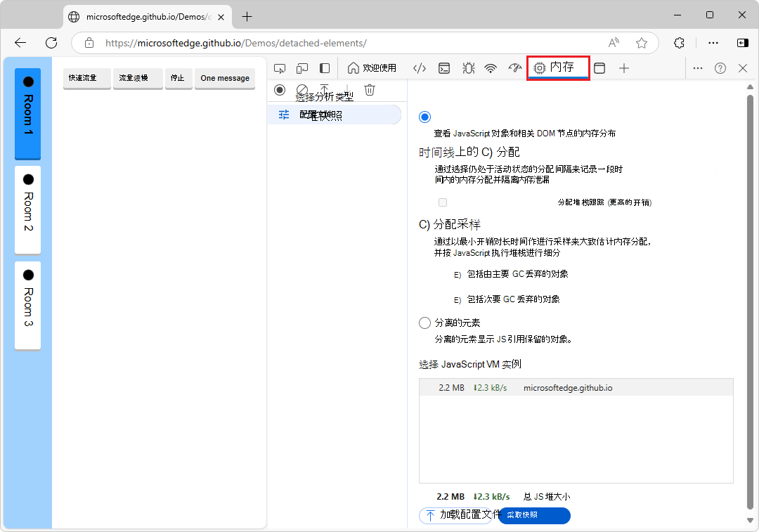The height and width of the screenshot is (532, 759).
Task: Toggle device emulation icon
Action: tap(302, 68)
